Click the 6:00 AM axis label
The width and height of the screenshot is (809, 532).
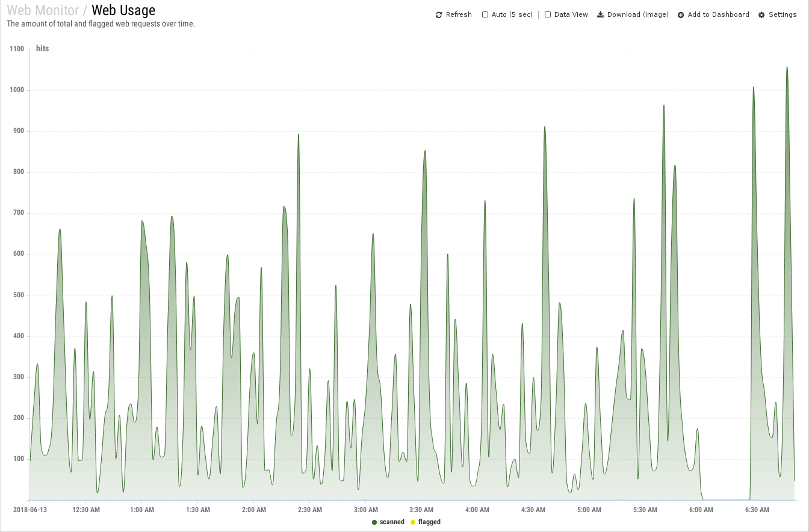pos(701,510)
